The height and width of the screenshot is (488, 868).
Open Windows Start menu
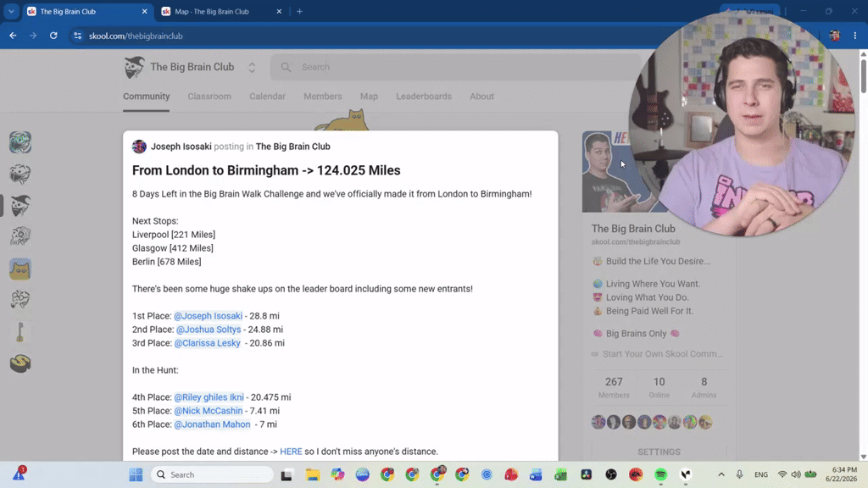pos(136,474)
